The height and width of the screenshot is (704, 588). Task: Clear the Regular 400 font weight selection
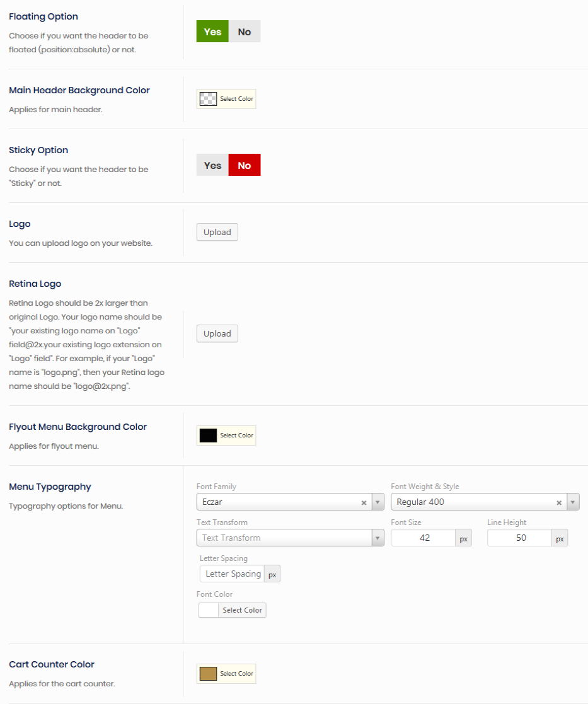(559, 502)
